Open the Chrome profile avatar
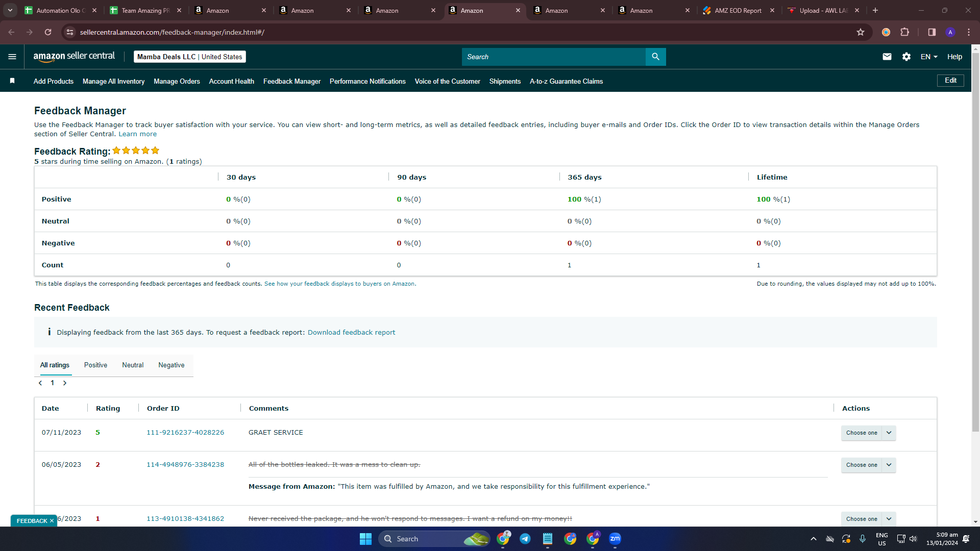The image size is (980, 551). [x=950, y=32]
